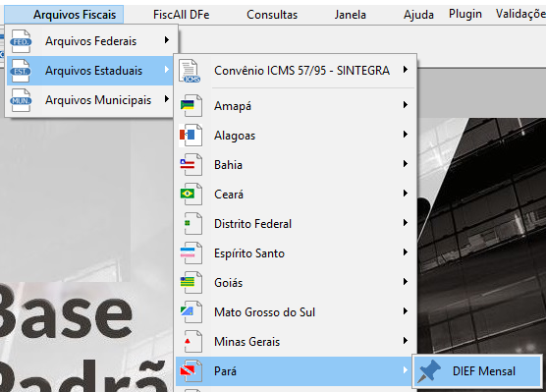This screenshot has width=546, height=392.
Task: Open the FiscAll DFe menu
Action: [181, 15]
